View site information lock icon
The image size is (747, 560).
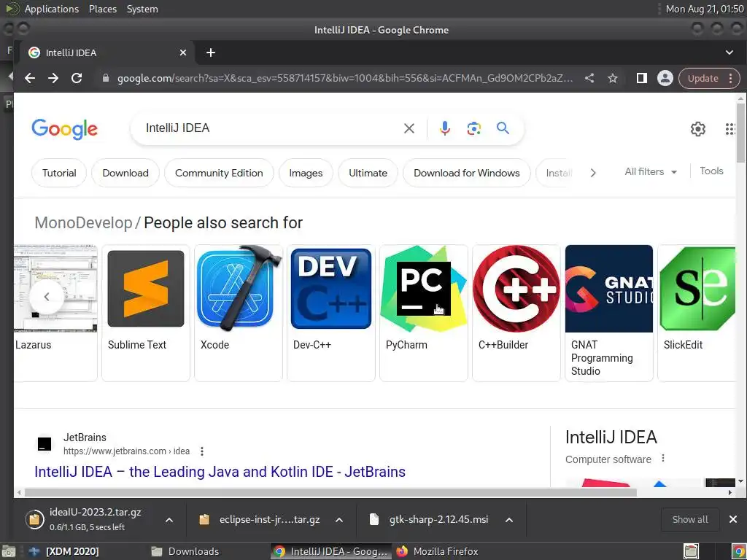[x=106, y=78]
